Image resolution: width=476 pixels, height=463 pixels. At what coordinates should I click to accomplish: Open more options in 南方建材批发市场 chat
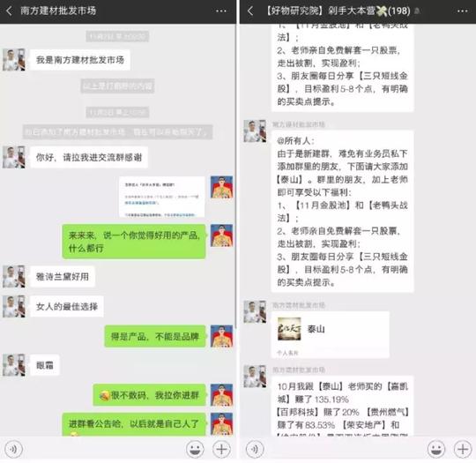(x=221, y=11)
